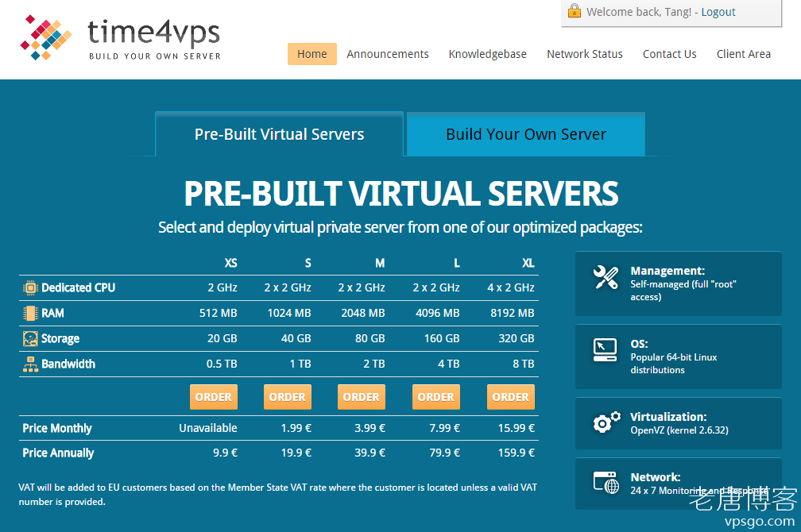Open Network Status page
Viewport: 801px width, 532px height.
tap(584, 54)
